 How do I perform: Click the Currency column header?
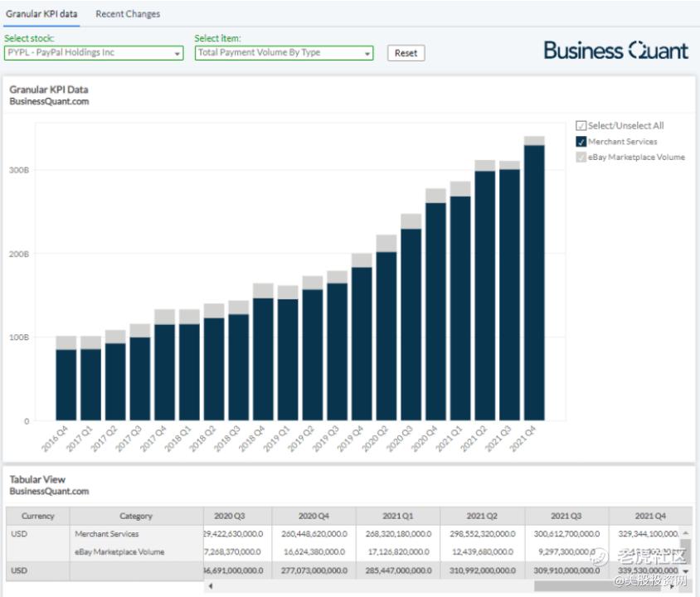pos(38,516)
